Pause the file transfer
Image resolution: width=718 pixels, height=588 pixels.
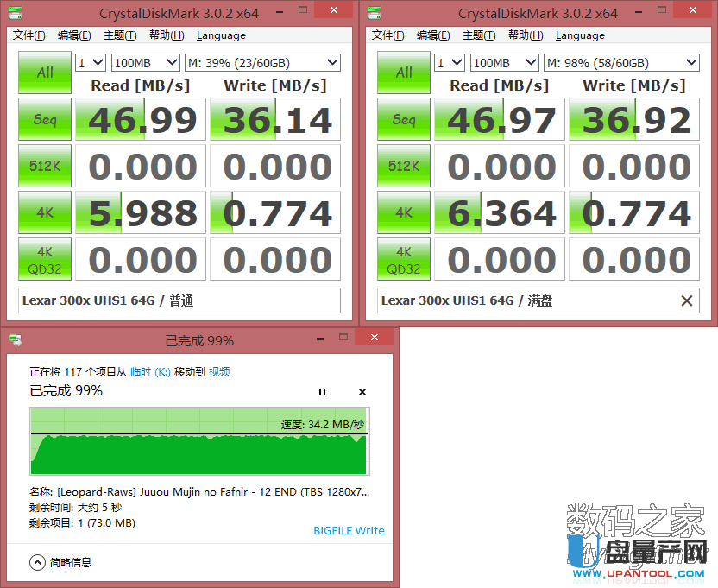(323, 392)
